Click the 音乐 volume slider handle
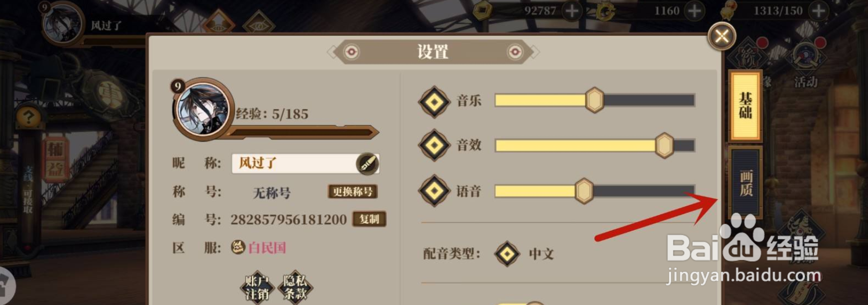 coord(594,100)
